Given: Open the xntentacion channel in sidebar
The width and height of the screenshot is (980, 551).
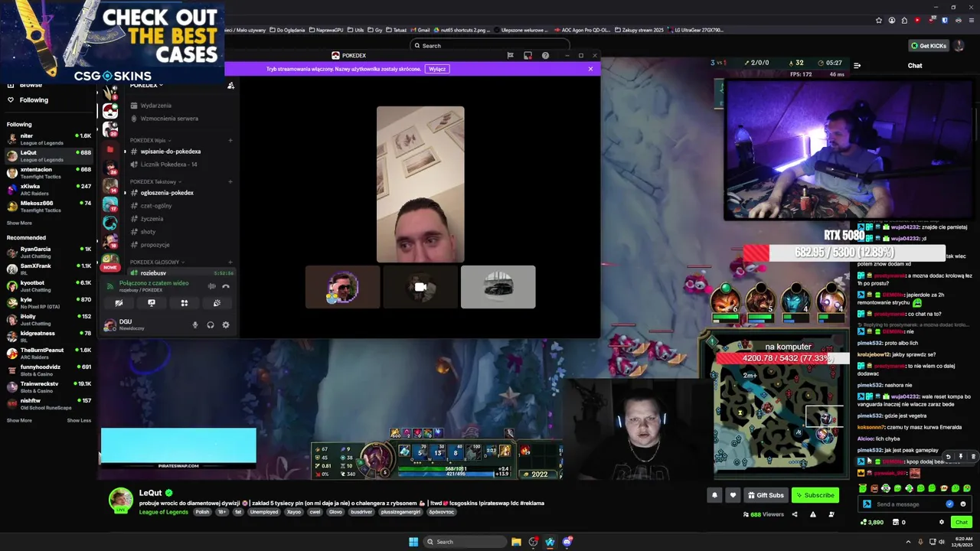Looking at the screenshot, I should coord(49,173).
